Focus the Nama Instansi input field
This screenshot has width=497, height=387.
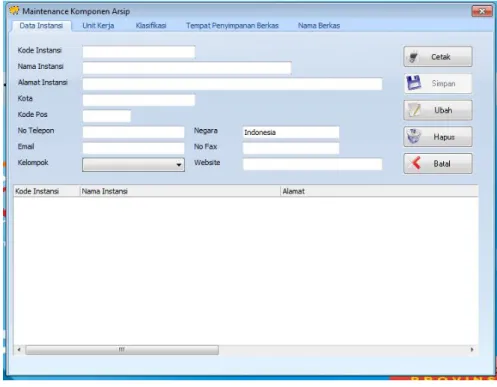point(187,68)
